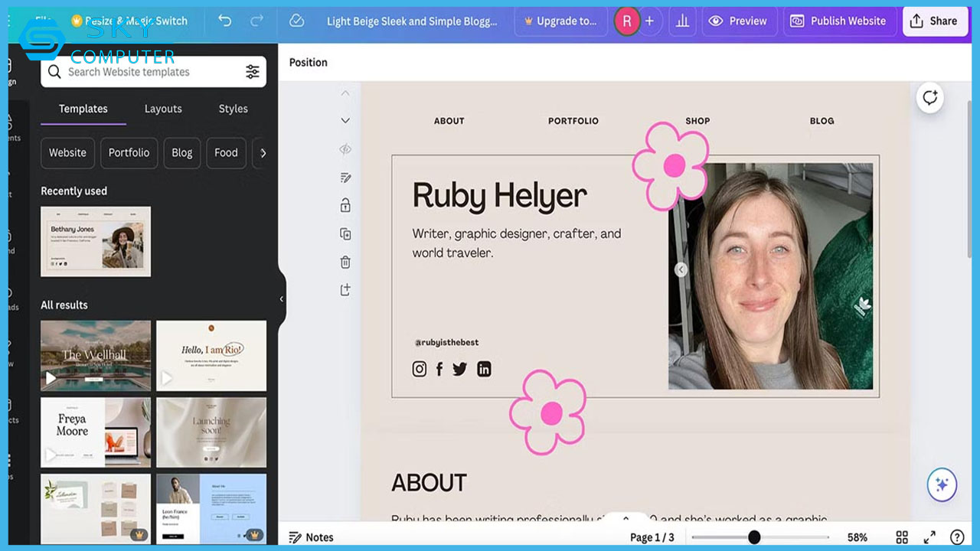Move page down with the chevron arrow
Screen dimensions: 980x551
pyautogui.click(x=345, y=121)
